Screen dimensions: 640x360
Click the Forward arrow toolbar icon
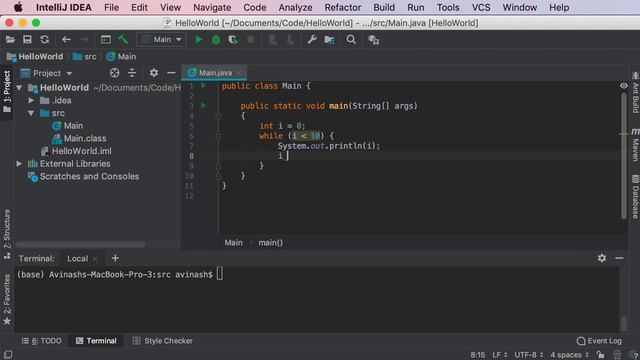tap(84, 40)
